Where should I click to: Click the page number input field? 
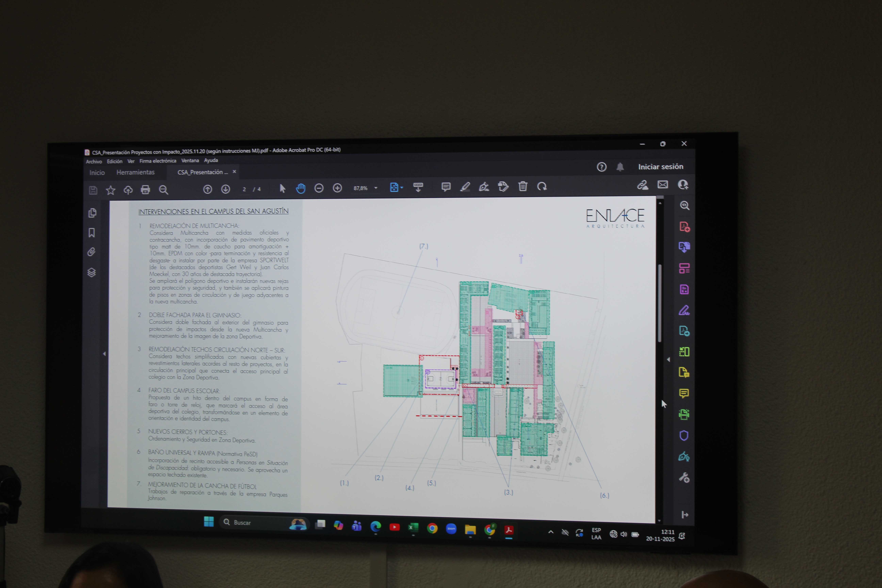244,189
